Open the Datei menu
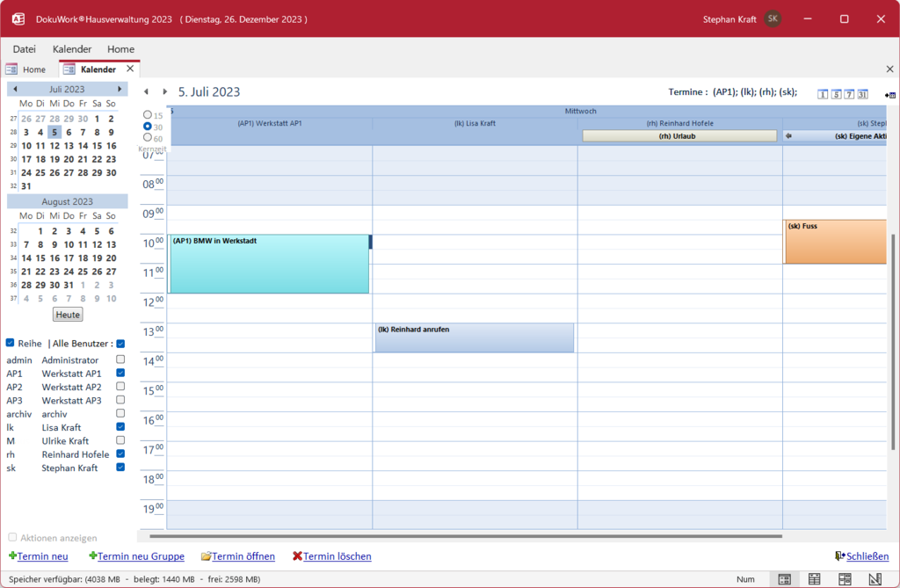This screenshot has height=588, width=900. click(x=25, y=49)
